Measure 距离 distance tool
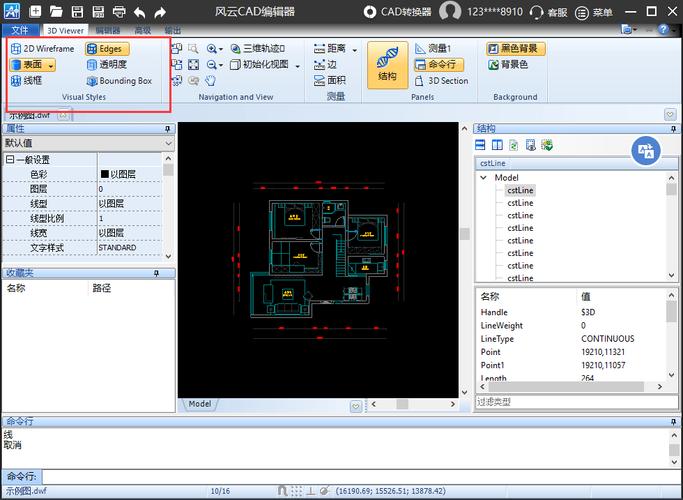 tap(330, 48)
